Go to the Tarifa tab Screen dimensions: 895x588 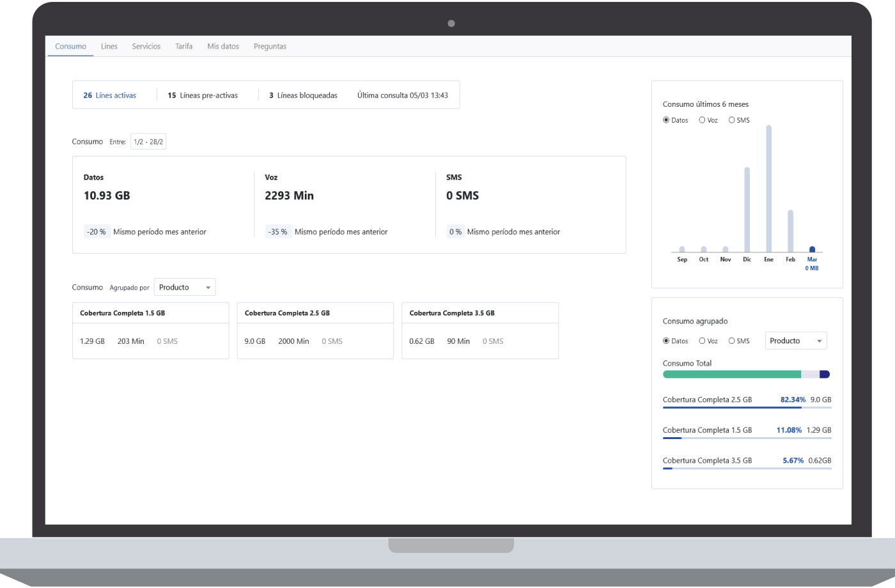[x=184, y=47]
